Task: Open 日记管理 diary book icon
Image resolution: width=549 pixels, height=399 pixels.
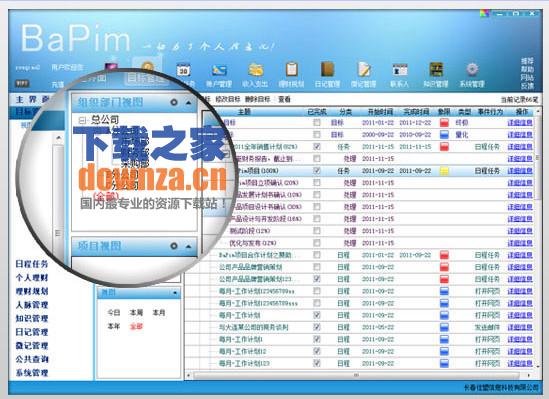Action: [327, 69]
